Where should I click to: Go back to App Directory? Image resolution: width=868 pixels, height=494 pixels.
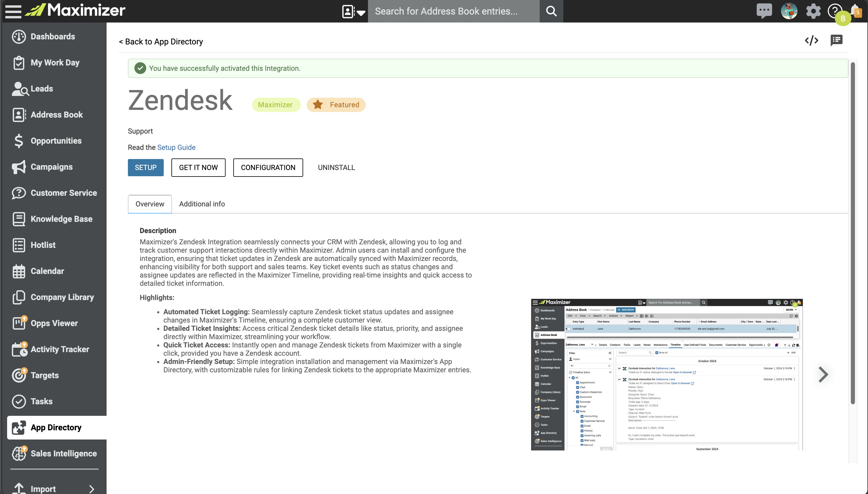coord(161,41)
